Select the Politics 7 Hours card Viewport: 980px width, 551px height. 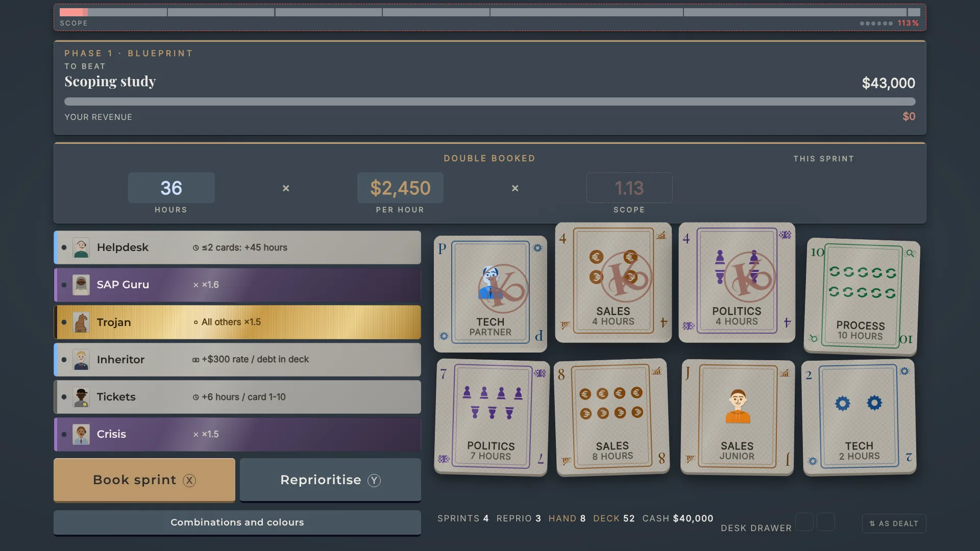(x=492, y=417)
